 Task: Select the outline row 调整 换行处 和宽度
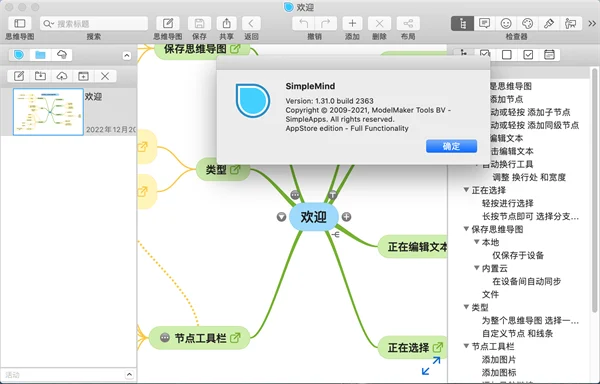529,177
